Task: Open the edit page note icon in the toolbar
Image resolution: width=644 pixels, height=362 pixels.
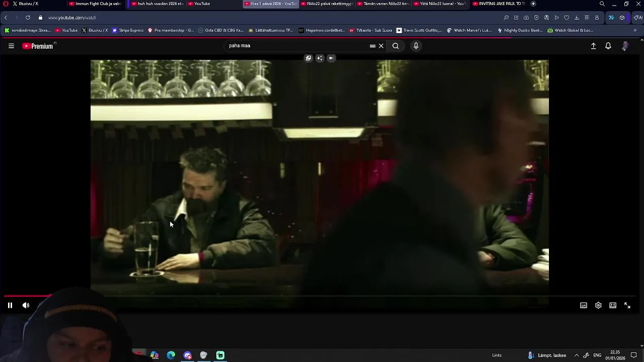Action: pyautogui.click(x=516, y=18)
